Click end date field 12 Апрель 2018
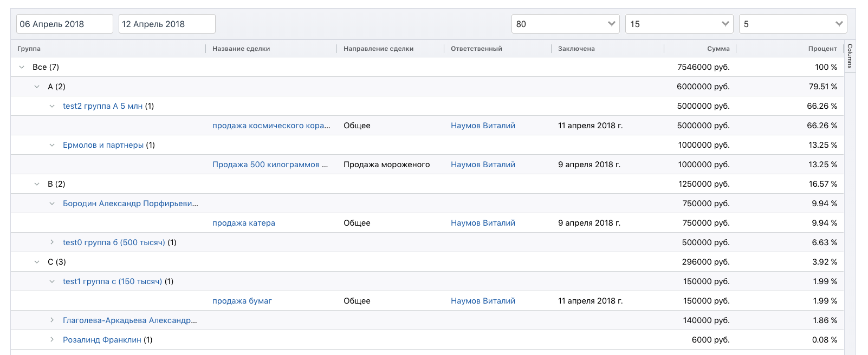 click(x=167, y=24)
